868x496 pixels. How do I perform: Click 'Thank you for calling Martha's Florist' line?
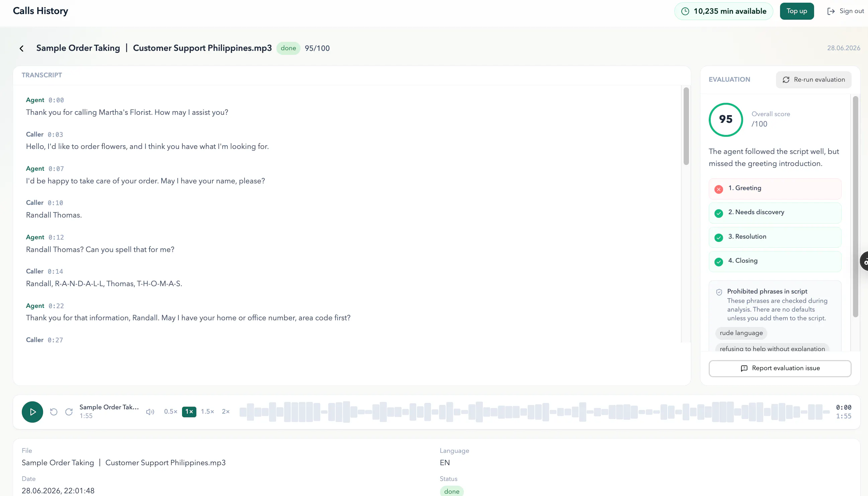[x=127, y=112]
